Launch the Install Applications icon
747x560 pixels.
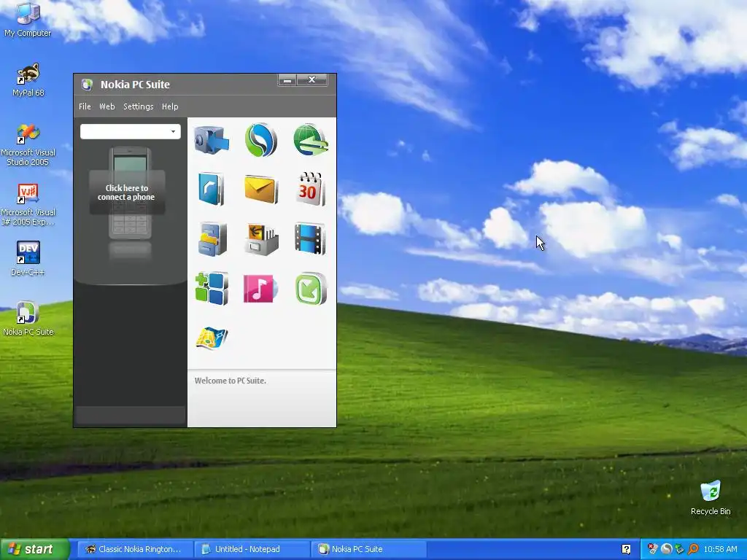tap(212, 289)
